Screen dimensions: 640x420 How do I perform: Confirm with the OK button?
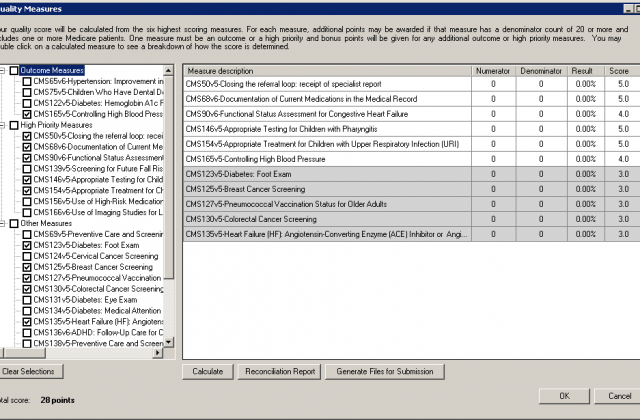coord(564,396)
